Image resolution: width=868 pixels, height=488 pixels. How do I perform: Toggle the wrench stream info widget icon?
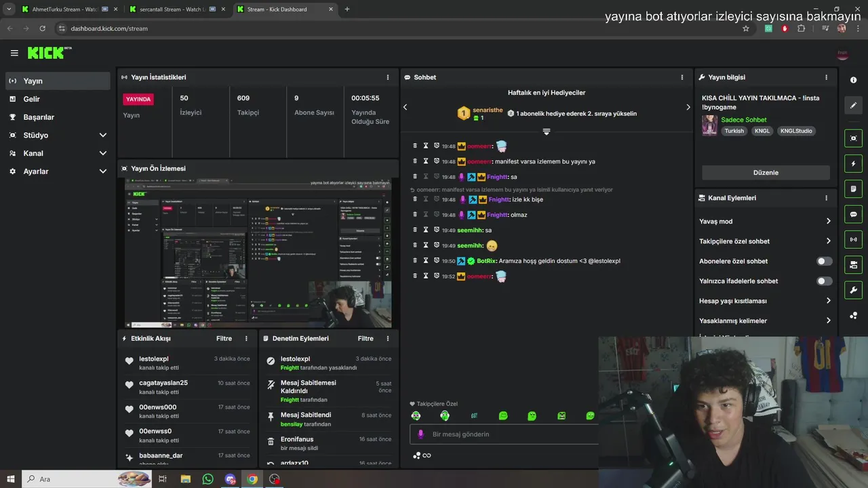tap(853, 290)
